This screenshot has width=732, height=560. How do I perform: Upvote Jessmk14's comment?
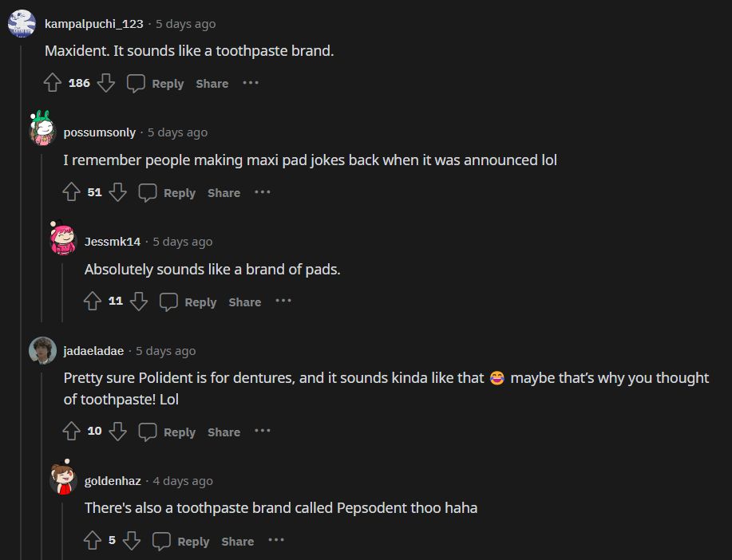[x=93, y=302]
